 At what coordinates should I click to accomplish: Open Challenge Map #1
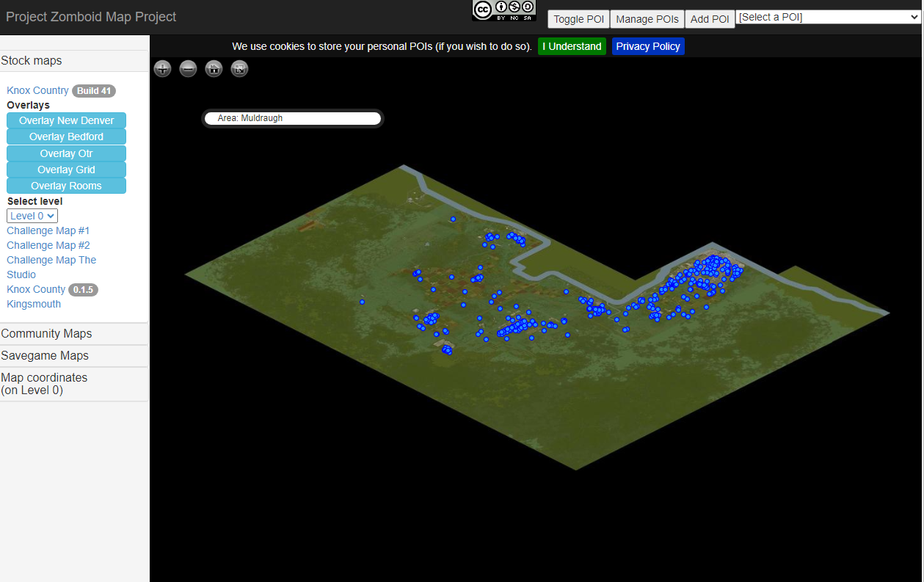[x=48, y=230]
